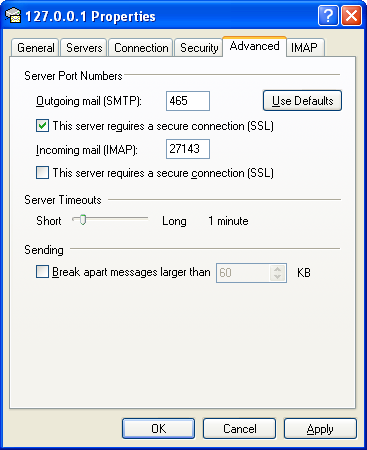Confirm settings with the OK button
The image size is (367, 450).
coord(158,429)
